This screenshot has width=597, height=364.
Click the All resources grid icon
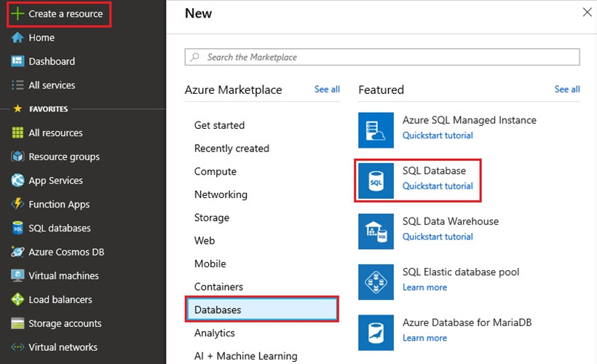point(17,132)
